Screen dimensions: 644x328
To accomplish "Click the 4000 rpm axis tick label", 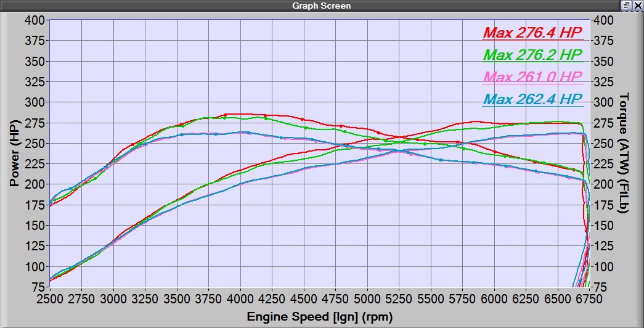I will (x=240, y=298).
